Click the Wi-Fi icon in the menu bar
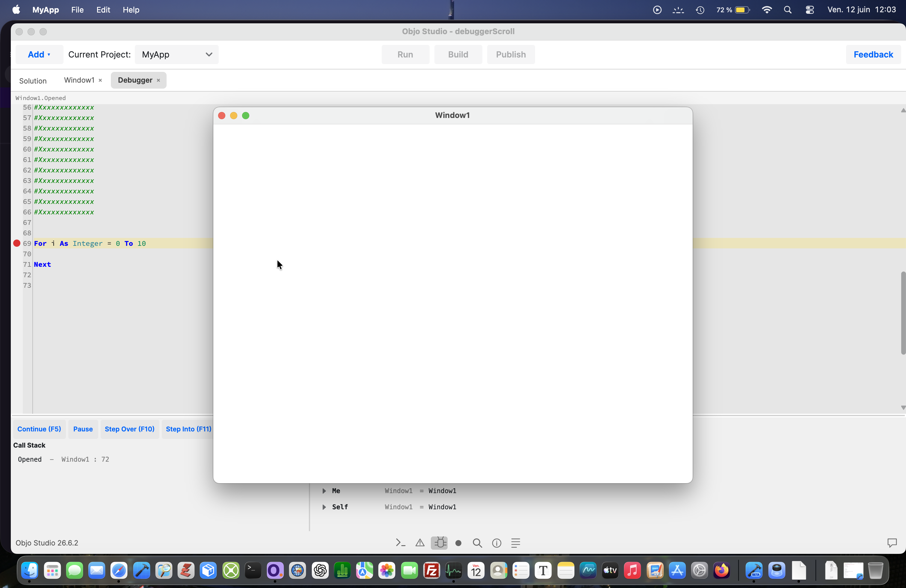Screen dimensions: 906x588 [767, 10]
